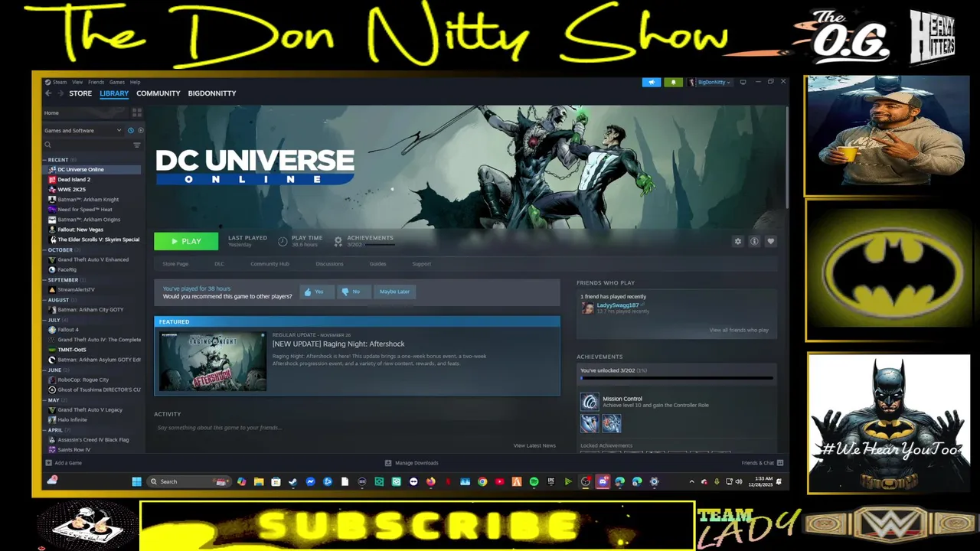Screen dimensions: 980x551
Task: Open the BIGDONNITTY profile tab
Action: click(x=212, y=93)
